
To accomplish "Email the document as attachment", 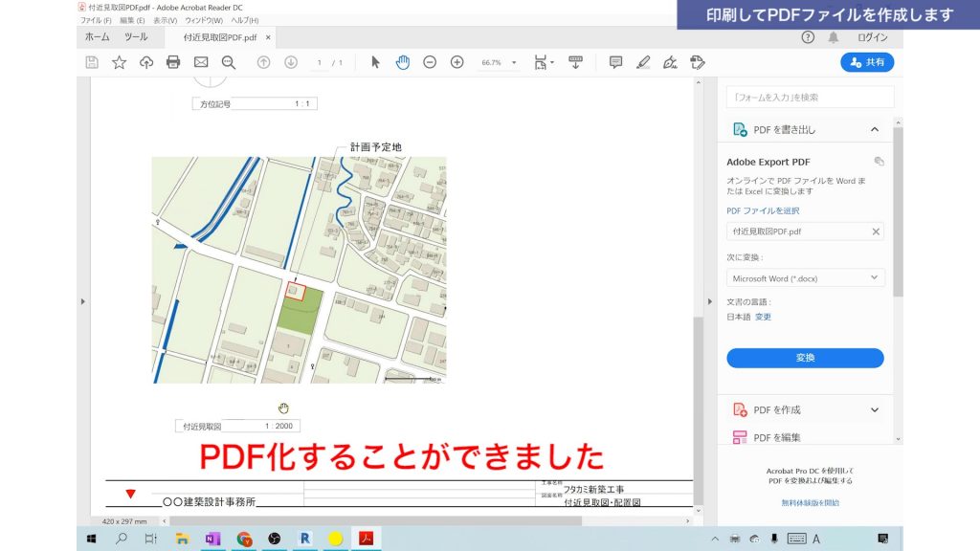I will [x=201, y=62].
